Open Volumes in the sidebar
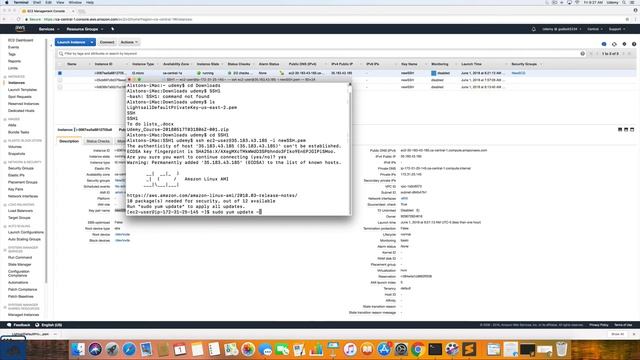Image resolution: width=640 pixels, height=360 pixels. tap(15, 147)
